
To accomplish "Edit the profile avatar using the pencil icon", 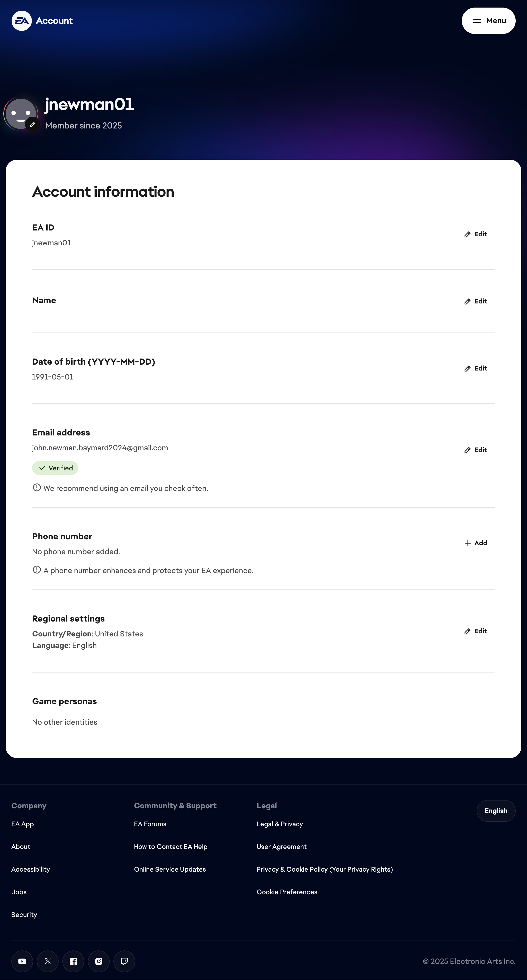I will (33, 124).
